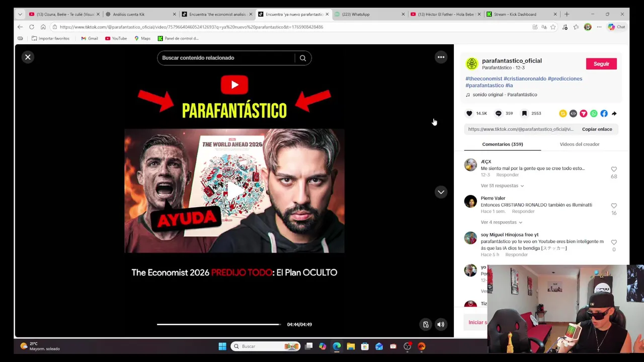Open File Explorer from taskbar
The height and width of the screenshot is (362, 644).
(x=351, y=346)
